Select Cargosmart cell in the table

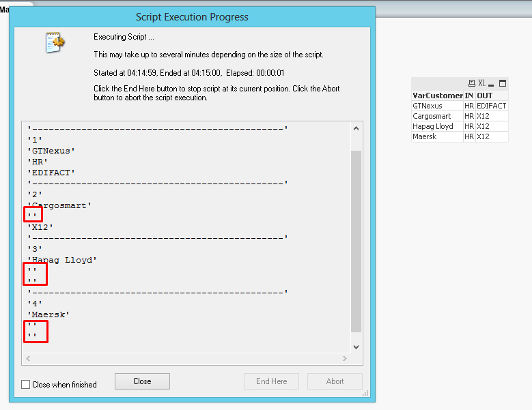pos(437,116)
